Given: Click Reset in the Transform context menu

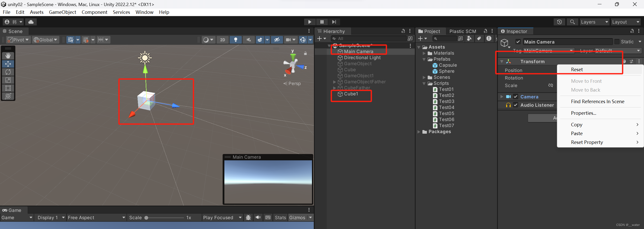Looking at the screenshot, I should pos(577,69).
